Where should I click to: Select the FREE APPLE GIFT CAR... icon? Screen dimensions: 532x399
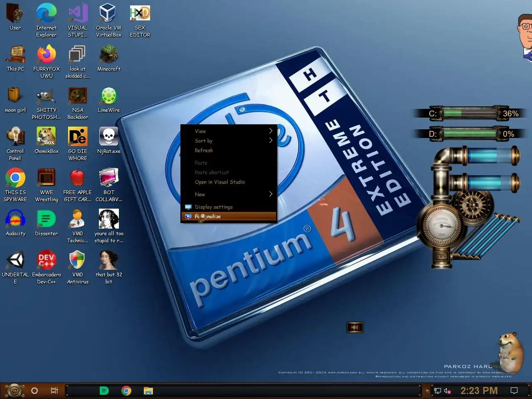click(78, 185)
